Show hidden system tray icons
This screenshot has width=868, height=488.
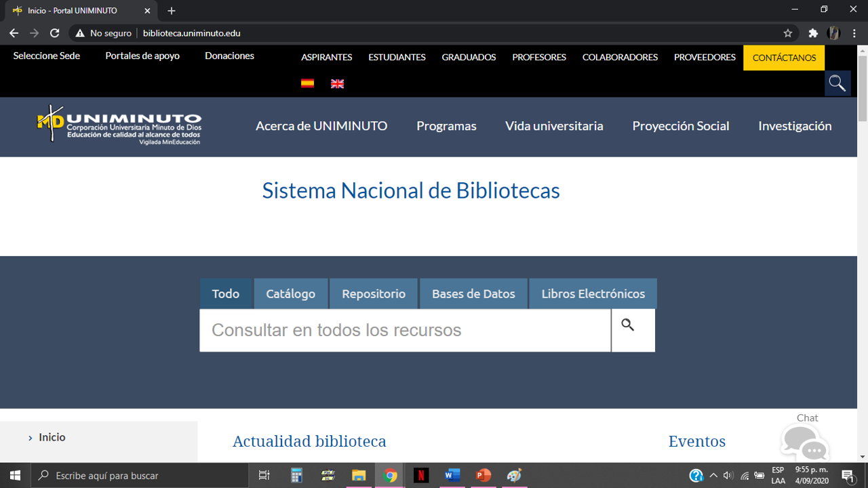[x=713, y=476]
